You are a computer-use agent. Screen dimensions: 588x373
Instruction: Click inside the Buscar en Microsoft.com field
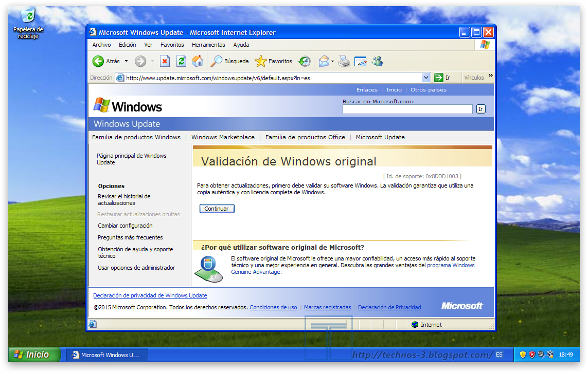406,109
